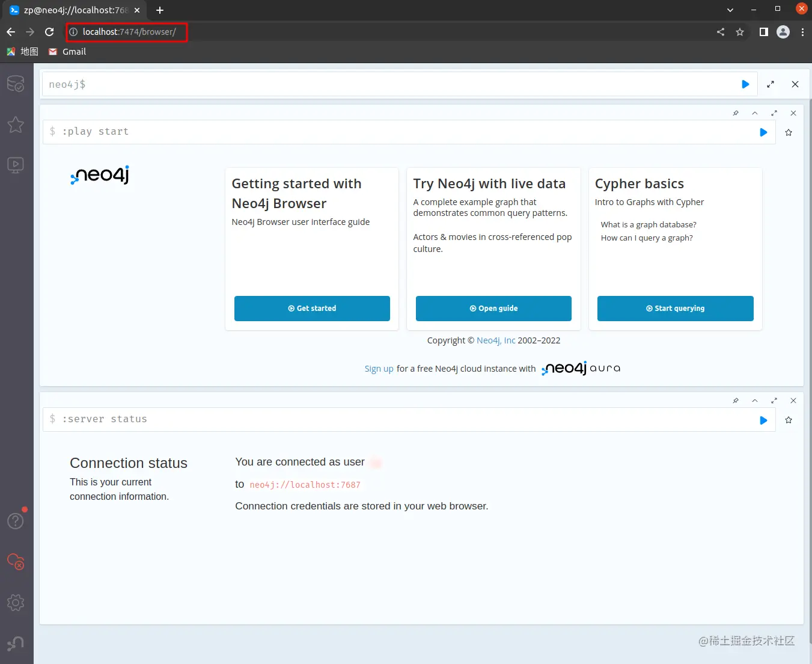Click the "Cypher basics" heading
The width and height of the screenshot is (812, 664).
coord(640,183)
